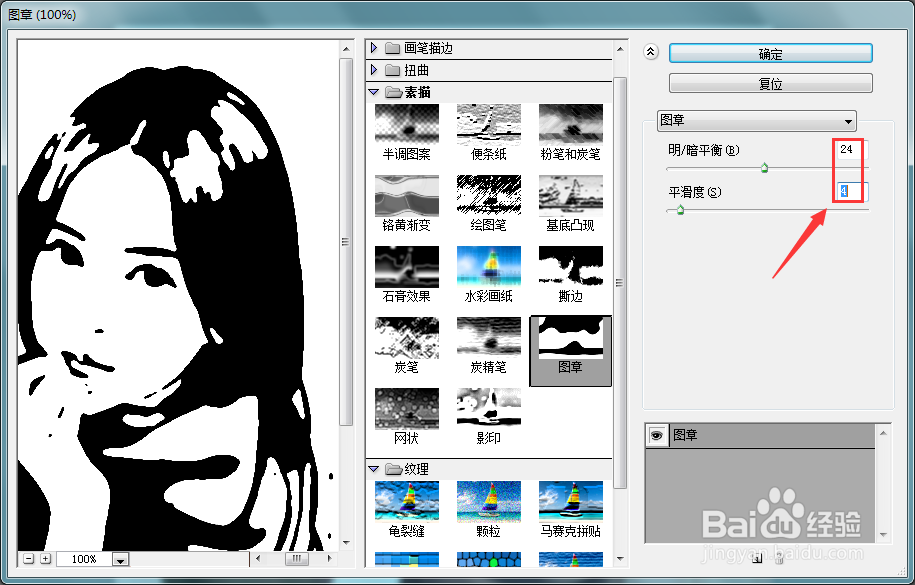Select the 粉笔和炭笔 filter thumbnail
Viewport: 915px width, 585px height.
tap(570, 124)
